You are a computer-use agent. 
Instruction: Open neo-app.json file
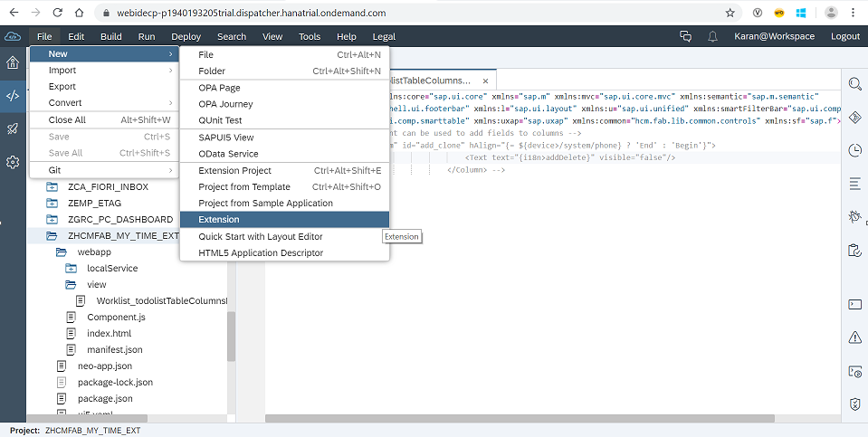tap(105, 366)
